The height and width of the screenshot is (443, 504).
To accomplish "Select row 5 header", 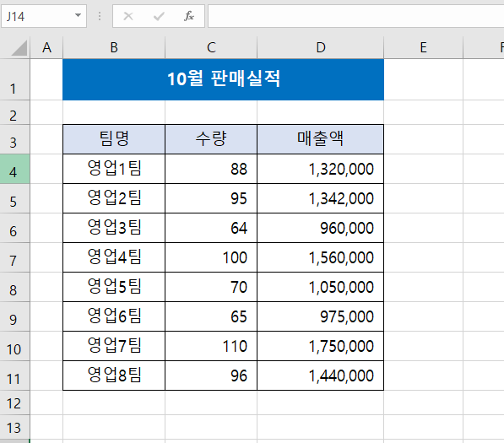I will coord(15,198).
